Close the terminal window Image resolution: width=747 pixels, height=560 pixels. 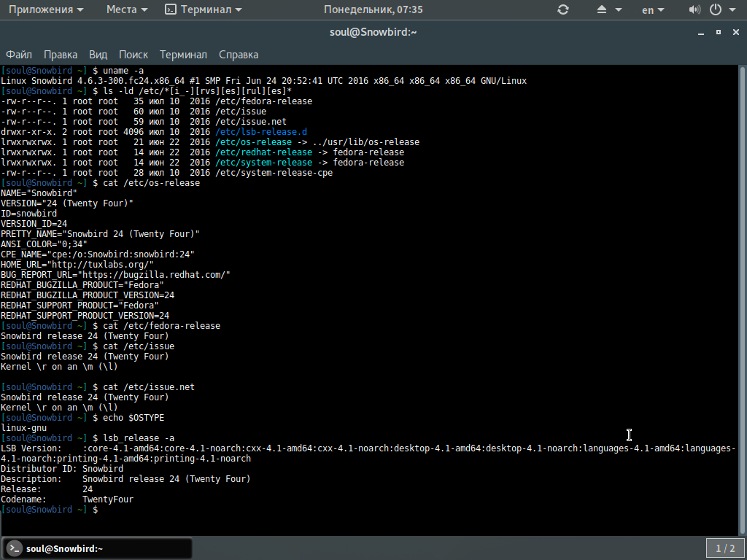(x=736, y=32)
